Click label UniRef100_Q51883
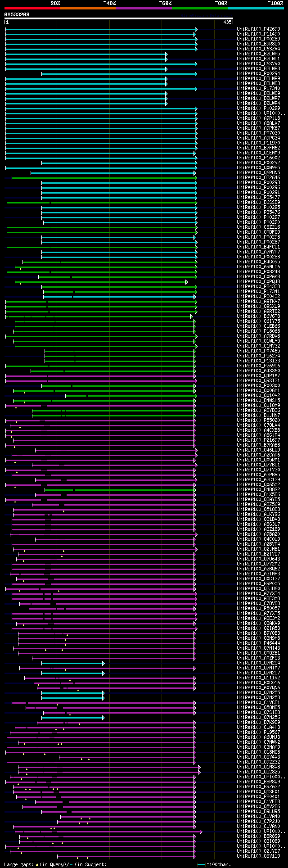This screenshot has height=868, width=288. (258, 510)
